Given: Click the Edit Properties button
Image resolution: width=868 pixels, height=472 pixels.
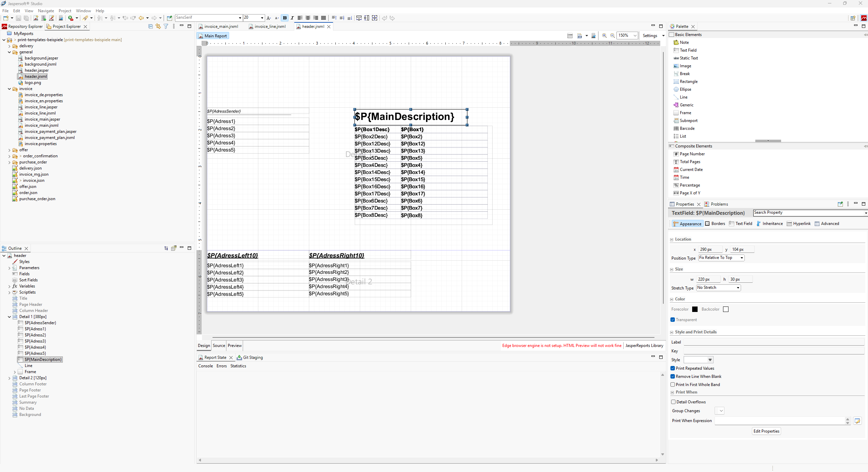Looking at the screenshot, I should coord(767,431).
